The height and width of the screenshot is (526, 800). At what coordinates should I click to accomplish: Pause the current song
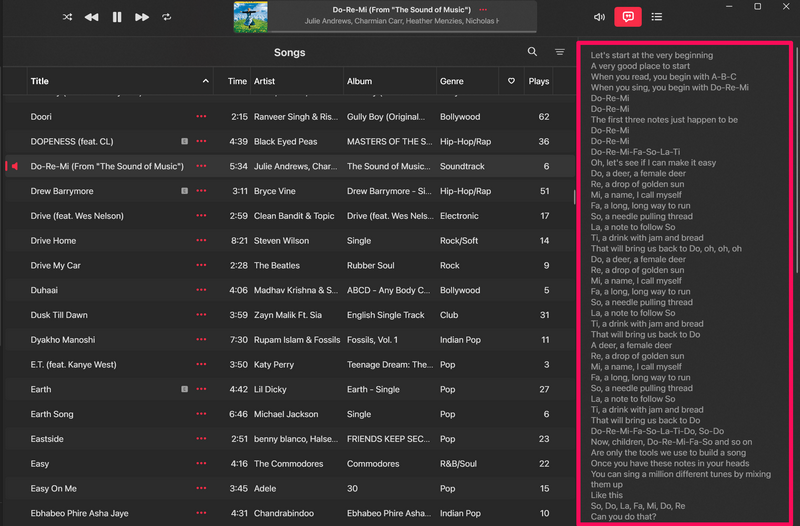pos(117,17)
